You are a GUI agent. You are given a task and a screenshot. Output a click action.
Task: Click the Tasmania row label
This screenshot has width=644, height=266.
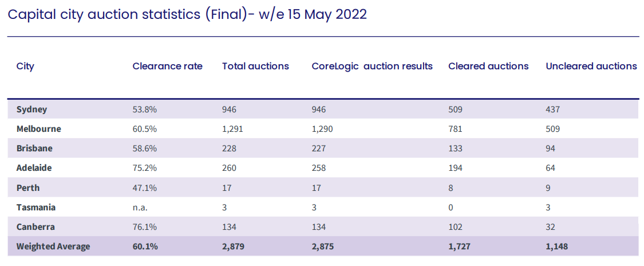(35, 208)
